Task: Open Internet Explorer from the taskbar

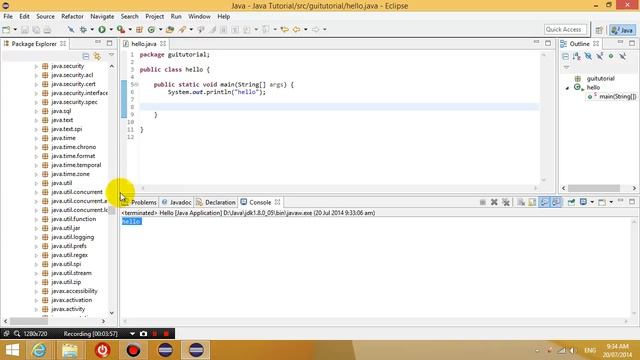Action: click(x=39, y=350)
